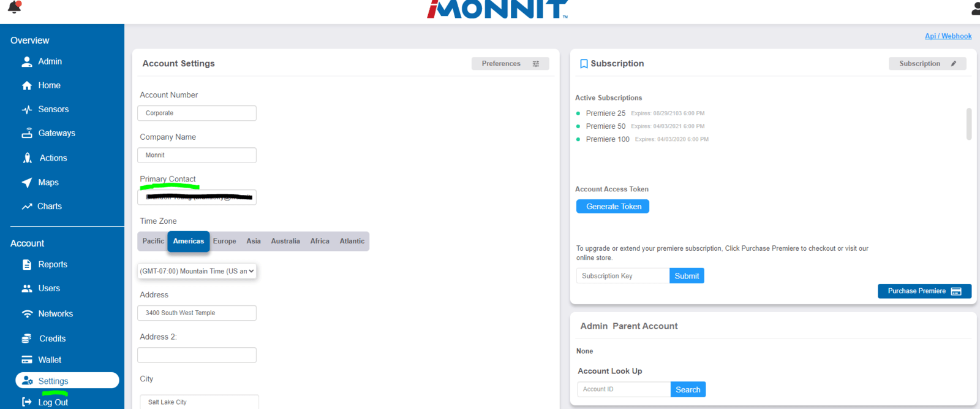The height and width of the screenshot is (409, 980).
Task: Click the Networks wifi icon
Action: (27, 314)
